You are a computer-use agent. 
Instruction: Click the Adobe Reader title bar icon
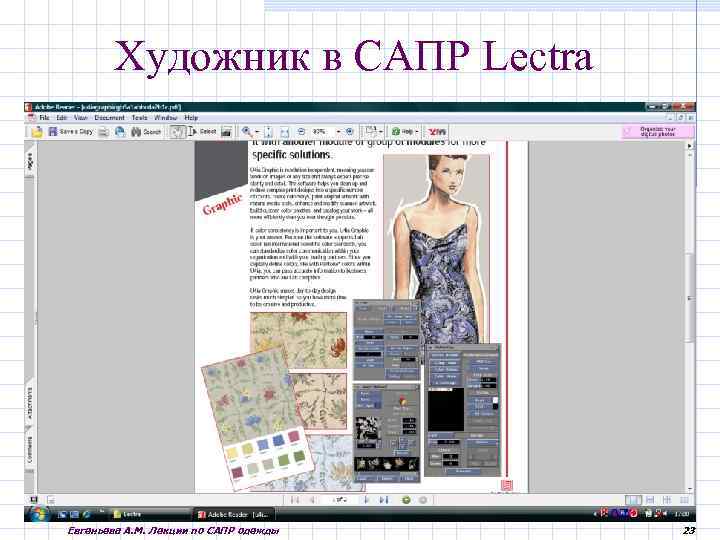pos(29,107)
